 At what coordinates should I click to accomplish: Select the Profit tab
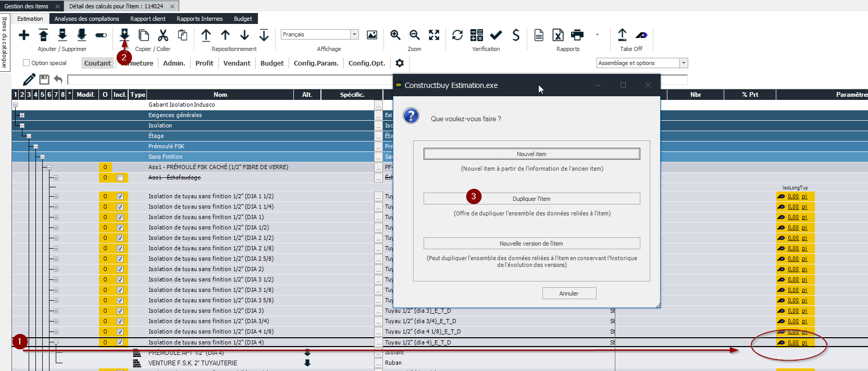pyautogui.click(x=204, y=63)
